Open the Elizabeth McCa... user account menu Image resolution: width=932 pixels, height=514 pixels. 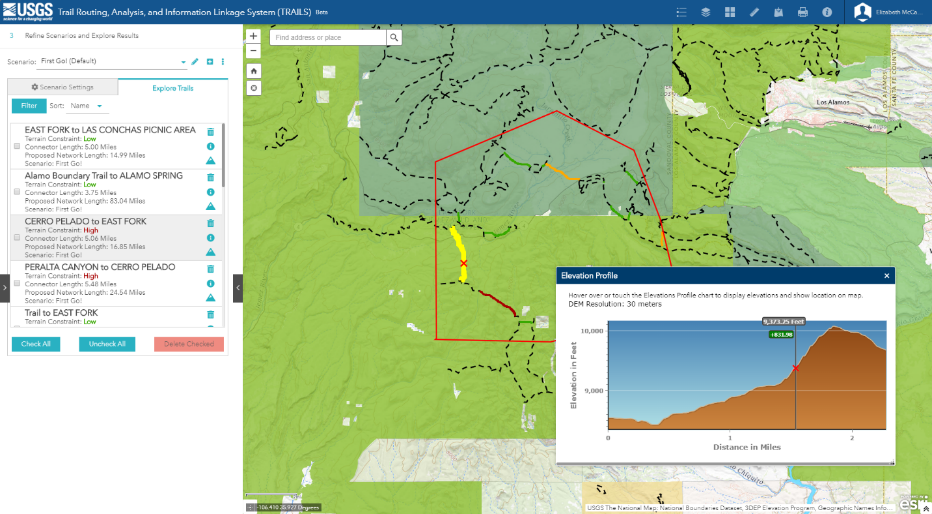[889, 12]
